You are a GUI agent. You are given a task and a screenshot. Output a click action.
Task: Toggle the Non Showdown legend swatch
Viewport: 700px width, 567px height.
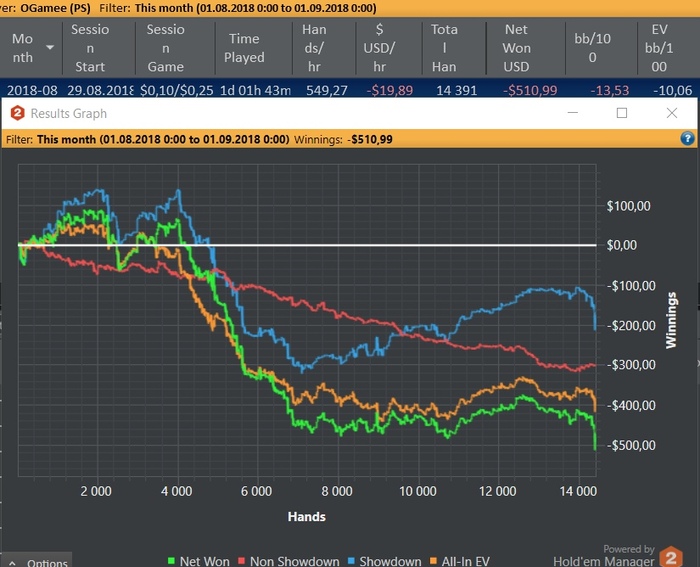pyautogui.click(x=242, y=561)
